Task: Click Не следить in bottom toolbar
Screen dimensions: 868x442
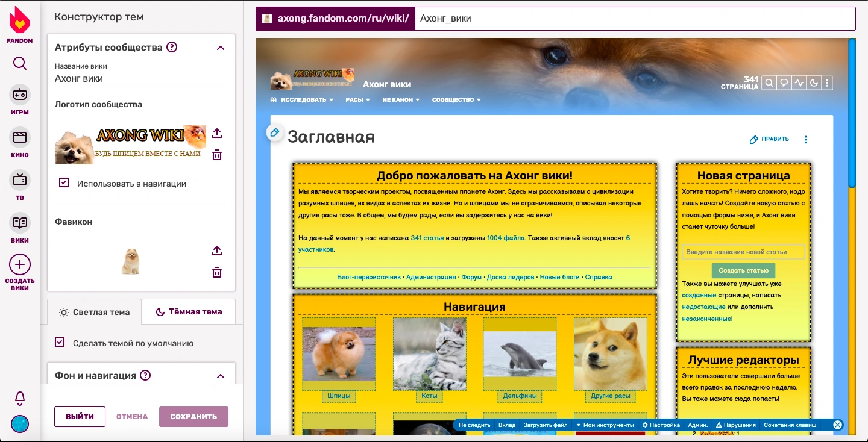Action: pyautogui.click(x=475, y=425)
